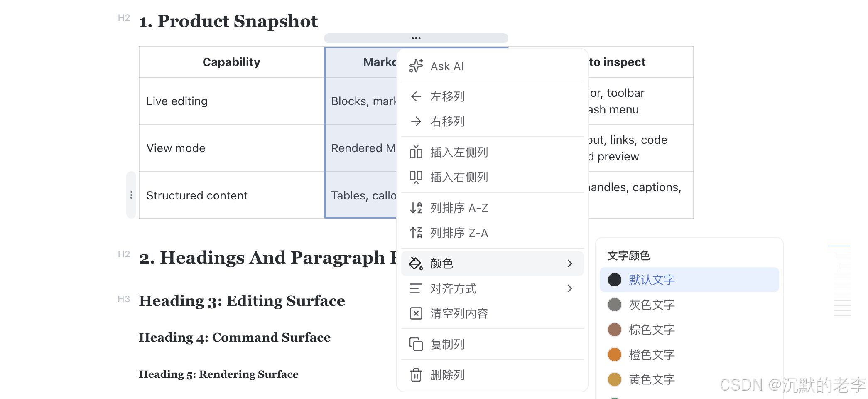Click the insert-left column icon
Viewport: 868px width, 399px height.
[x=416, y=152]
